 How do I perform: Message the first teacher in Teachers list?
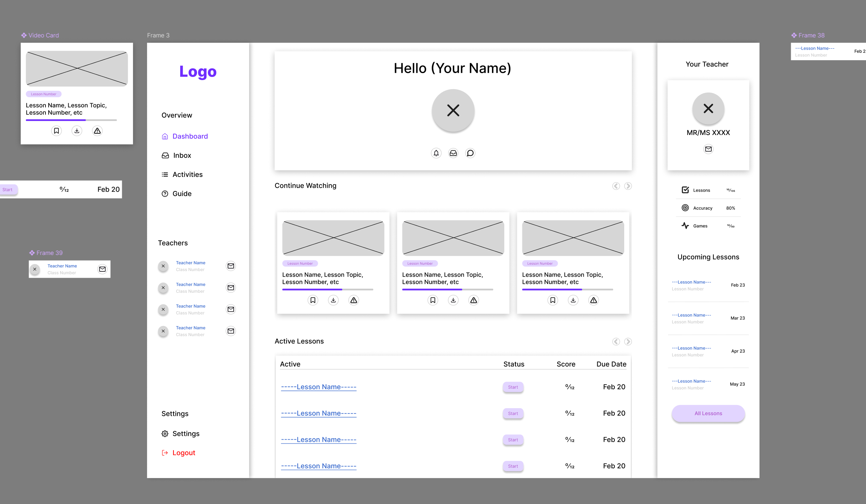pyautogui.click(x=231, y=266)
